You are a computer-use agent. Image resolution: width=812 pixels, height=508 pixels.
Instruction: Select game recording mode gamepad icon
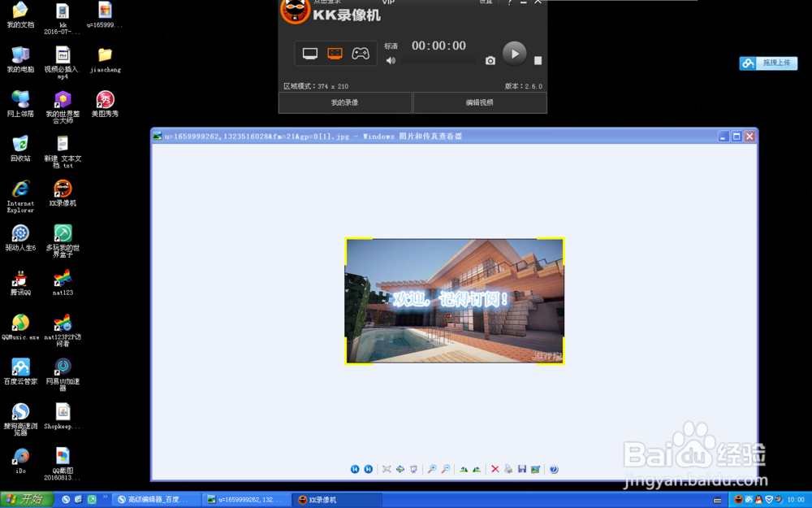pyautogui.click(x=361, y=54)
